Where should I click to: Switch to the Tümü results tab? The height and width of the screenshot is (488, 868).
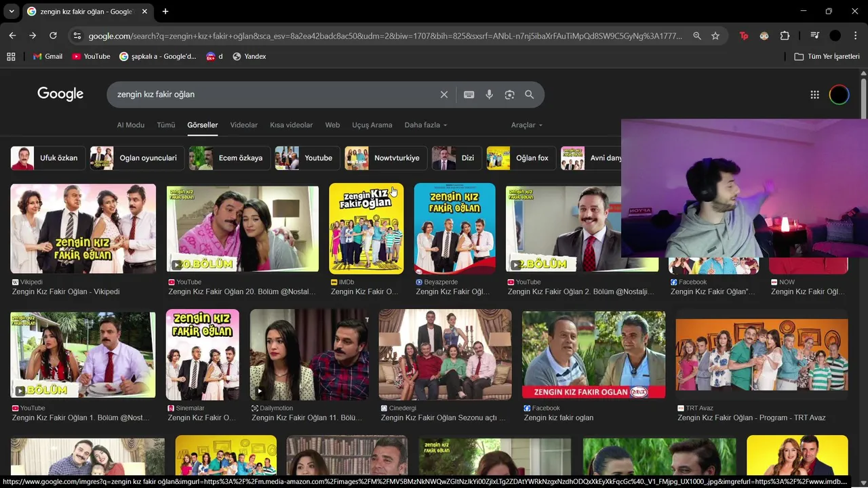(166, 125)
